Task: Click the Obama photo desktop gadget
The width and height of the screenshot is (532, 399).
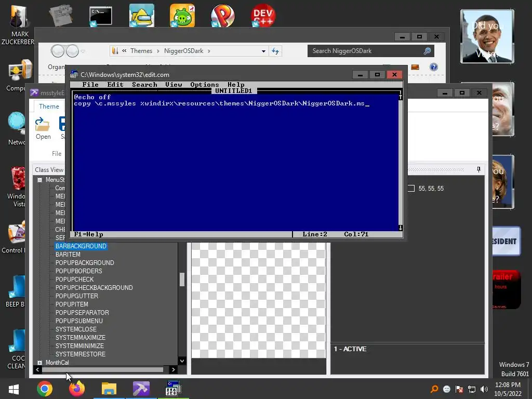Action: (x=487, y=36)
